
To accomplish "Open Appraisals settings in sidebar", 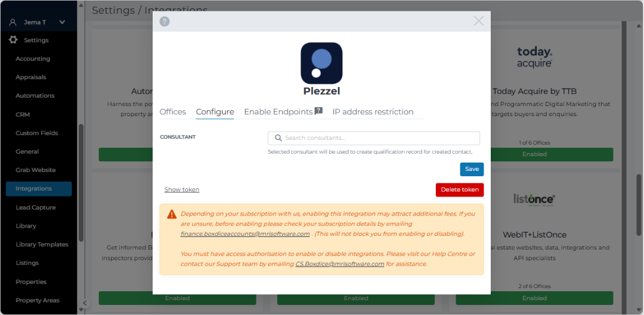I will click(31, 77).
